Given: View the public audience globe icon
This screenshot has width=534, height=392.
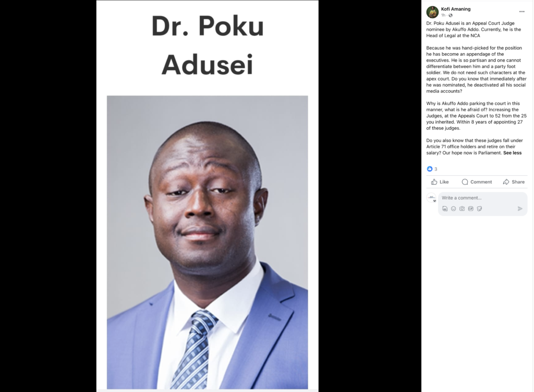Looking at the screenshot, I should point(450,15).
